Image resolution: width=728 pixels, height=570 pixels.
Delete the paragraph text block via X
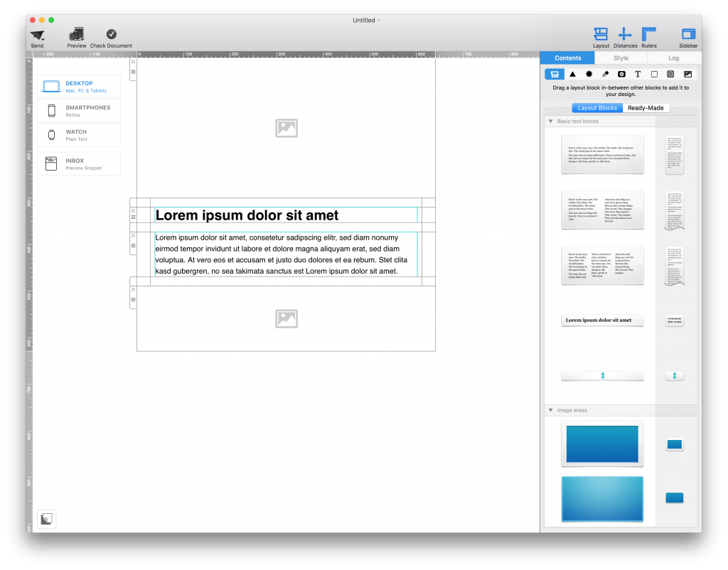(133, 236)
